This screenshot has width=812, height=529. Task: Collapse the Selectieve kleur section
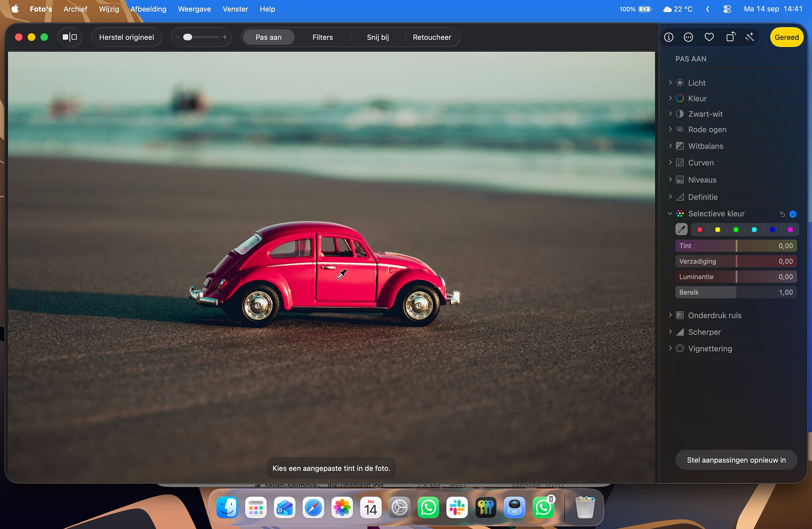(x=670, y=214)
